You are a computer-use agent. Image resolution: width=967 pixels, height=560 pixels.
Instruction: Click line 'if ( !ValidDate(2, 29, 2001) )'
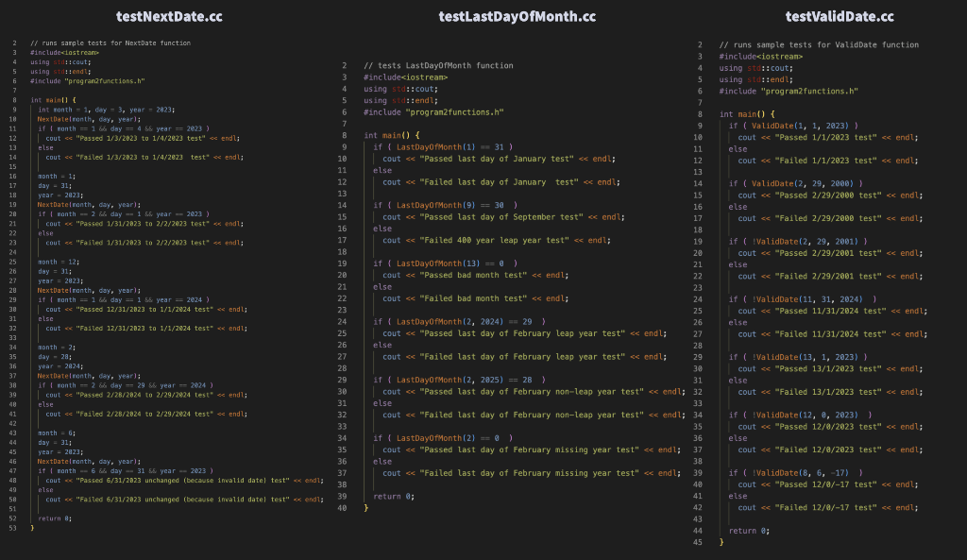tap(797, 242)
